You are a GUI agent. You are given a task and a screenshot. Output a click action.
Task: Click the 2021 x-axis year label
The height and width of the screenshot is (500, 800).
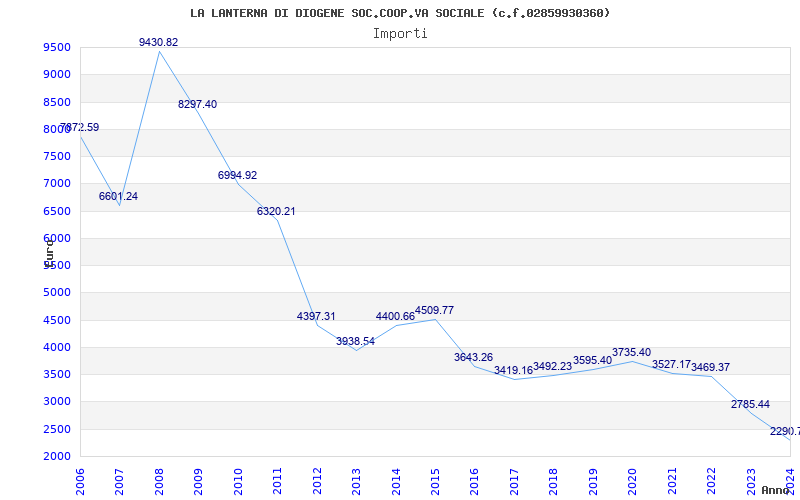pos(672,481)
